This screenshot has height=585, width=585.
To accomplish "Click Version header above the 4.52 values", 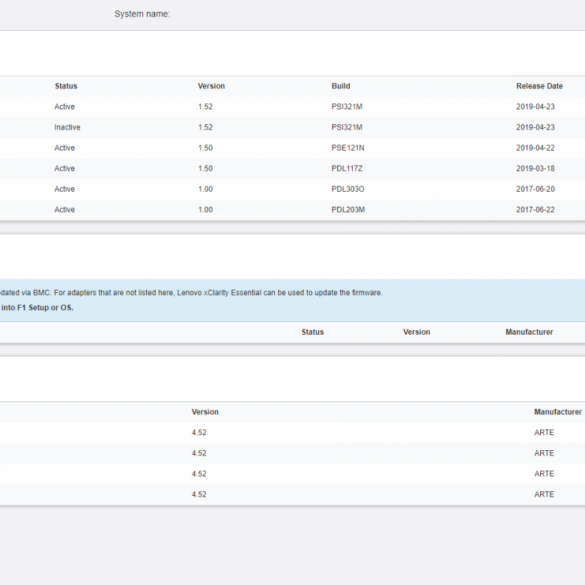I will click(205, 412).
